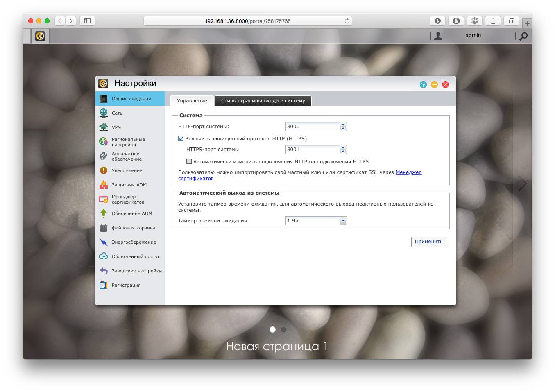The height and width of the screenshot is (392, 555).
Task: Open the search magnifier icon in top bar
Action: (x=523, y=36)
